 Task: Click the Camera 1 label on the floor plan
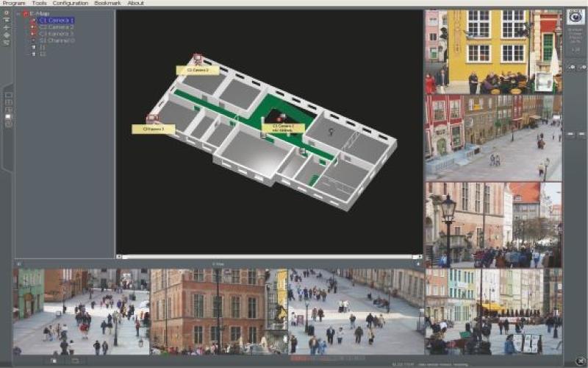click(283, 127)
